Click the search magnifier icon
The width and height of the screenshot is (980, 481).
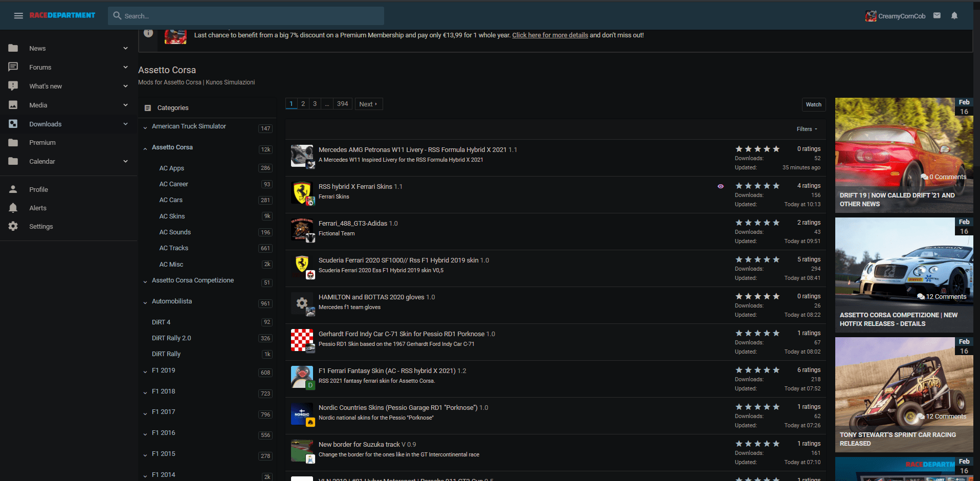[117, 16]
